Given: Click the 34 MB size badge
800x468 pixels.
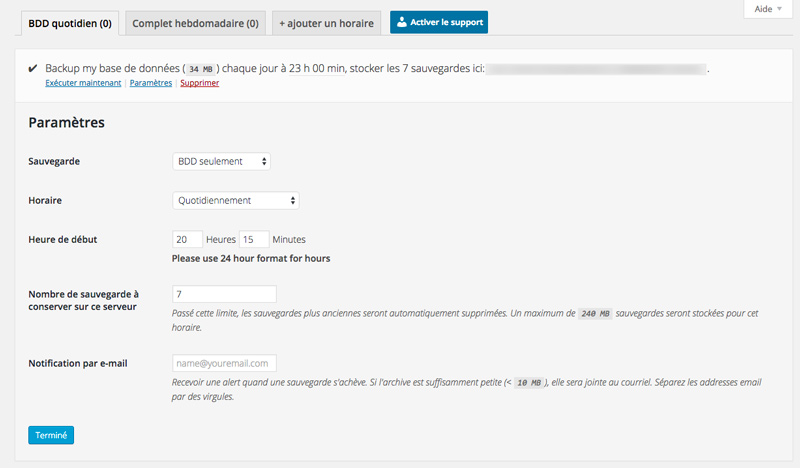Looking at the screenshot, I should (201, 69).
